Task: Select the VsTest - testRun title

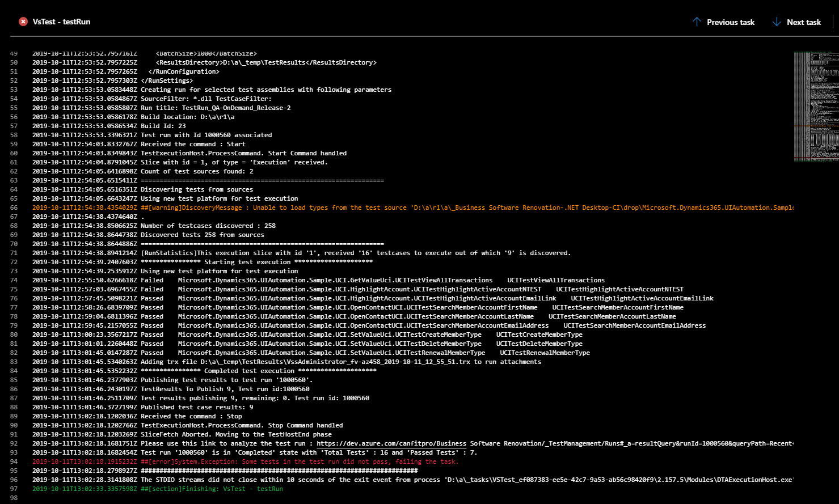Action: click(61, 22)
